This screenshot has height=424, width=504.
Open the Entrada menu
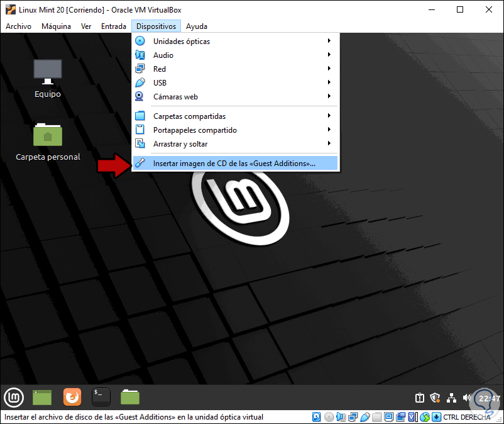(114, 26)
